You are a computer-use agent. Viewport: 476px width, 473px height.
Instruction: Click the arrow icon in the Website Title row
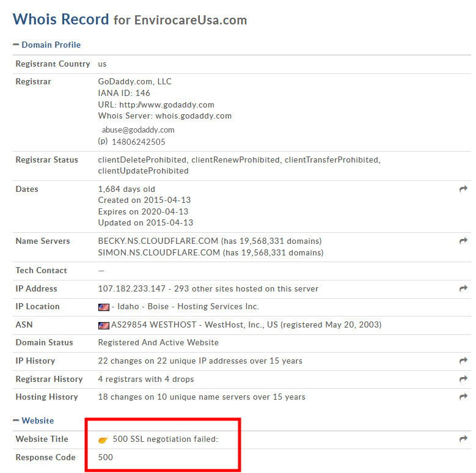[x=463, y=439]
